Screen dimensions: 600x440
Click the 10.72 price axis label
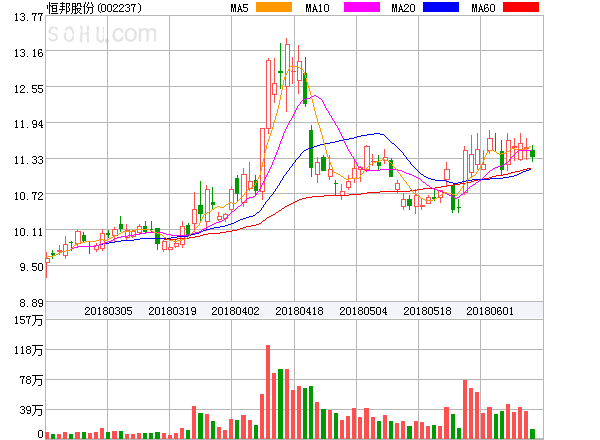point(29,196)
